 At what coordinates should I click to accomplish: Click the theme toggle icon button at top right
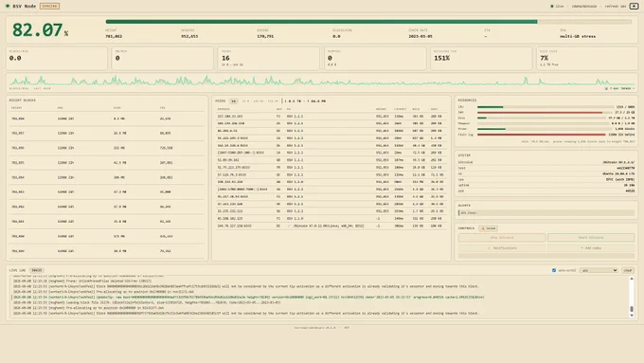(634, 7)
